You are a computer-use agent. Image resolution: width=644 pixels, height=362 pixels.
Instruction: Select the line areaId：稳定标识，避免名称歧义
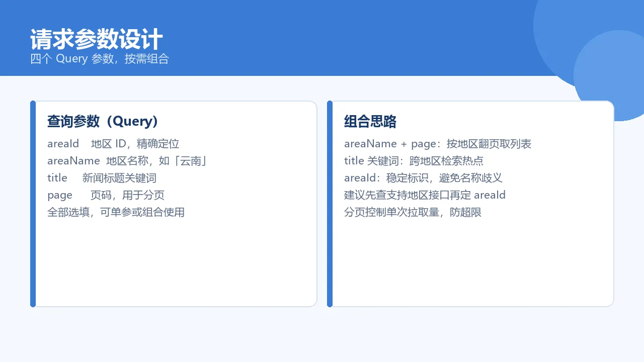pyautogui.click(x=424, y=178)
